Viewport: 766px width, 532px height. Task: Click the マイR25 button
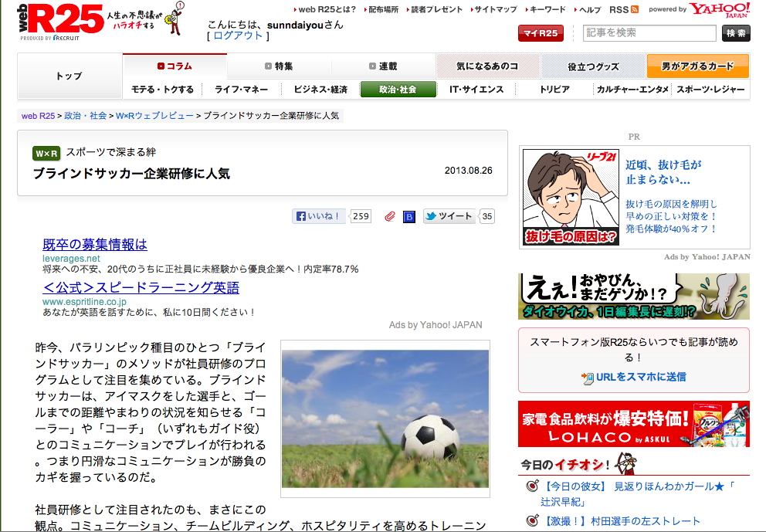tap(541, 33)
